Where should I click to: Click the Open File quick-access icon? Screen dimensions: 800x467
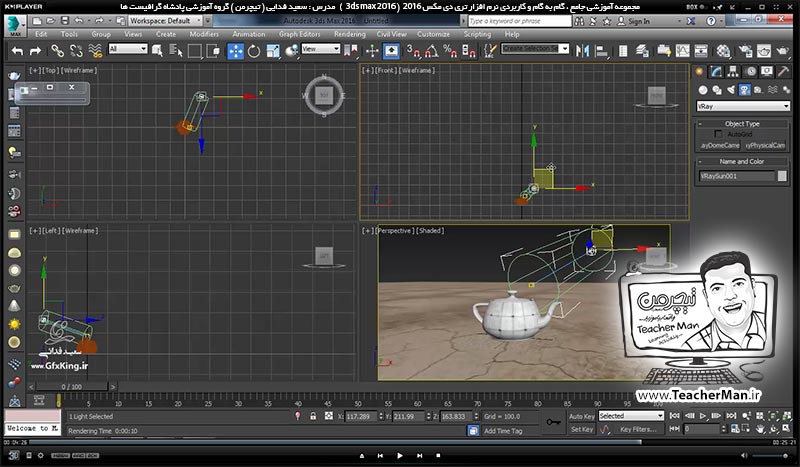click(x=51, y=21)
